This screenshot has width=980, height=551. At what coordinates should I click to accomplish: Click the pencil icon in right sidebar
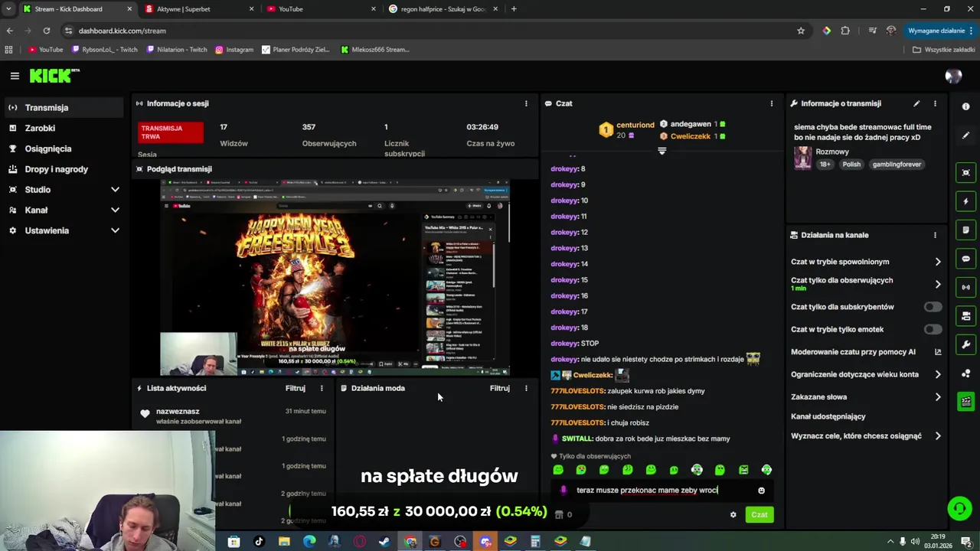click(x=965, y=135)
